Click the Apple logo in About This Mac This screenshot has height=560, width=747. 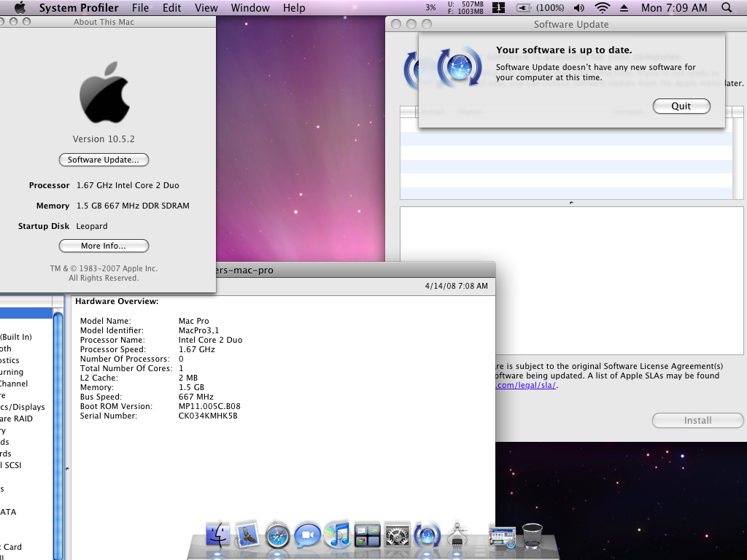(x=104, y=93)
